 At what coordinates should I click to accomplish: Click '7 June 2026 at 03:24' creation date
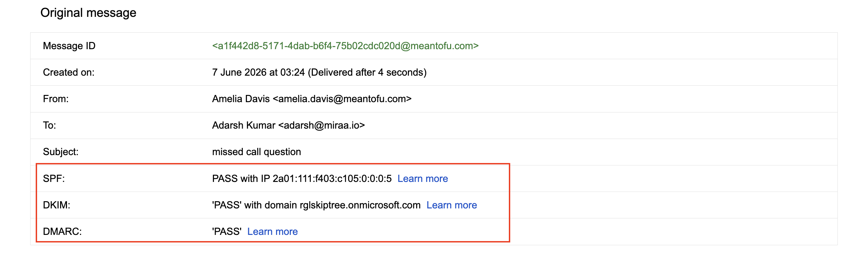tap(258, 72)
